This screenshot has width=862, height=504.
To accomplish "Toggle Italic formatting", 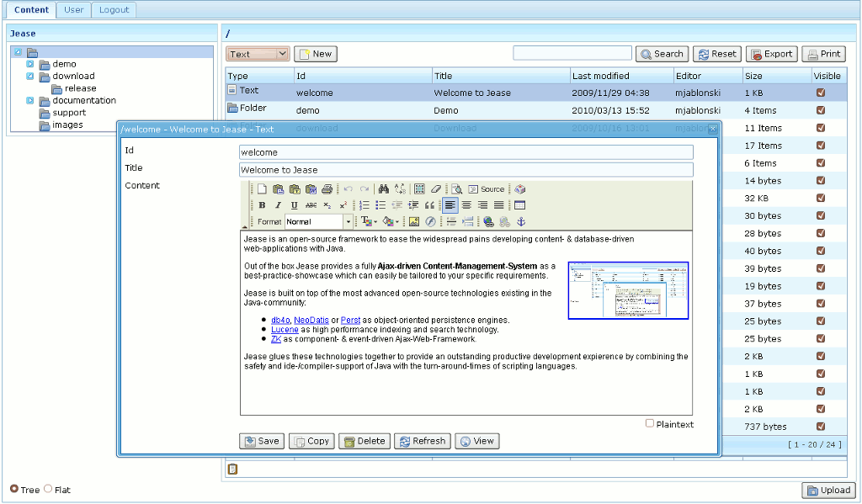I will [278, 205].
